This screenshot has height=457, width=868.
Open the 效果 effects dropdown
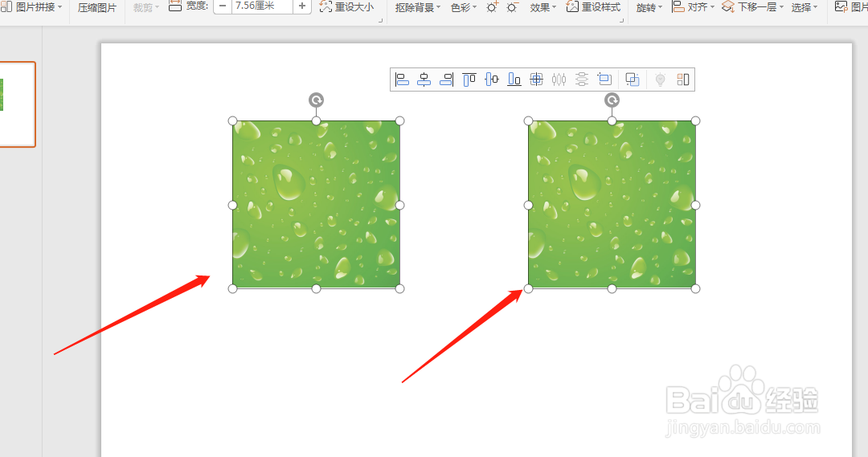(x=542, y=8)
